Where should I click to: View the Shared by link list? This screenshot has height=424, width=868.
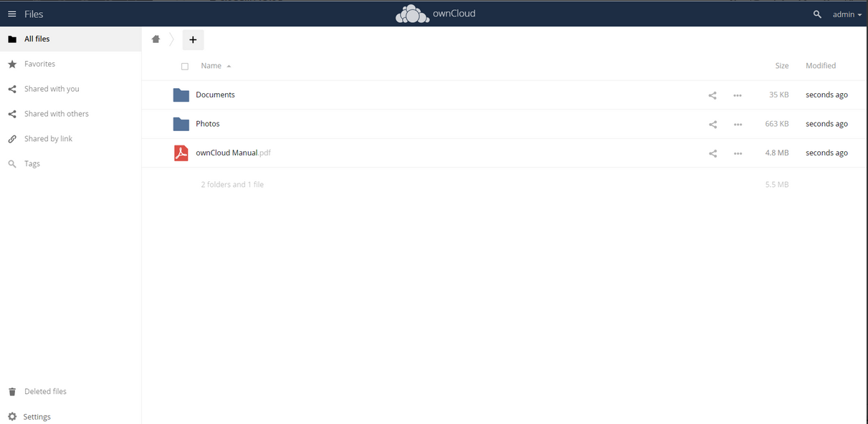(48, 139)
